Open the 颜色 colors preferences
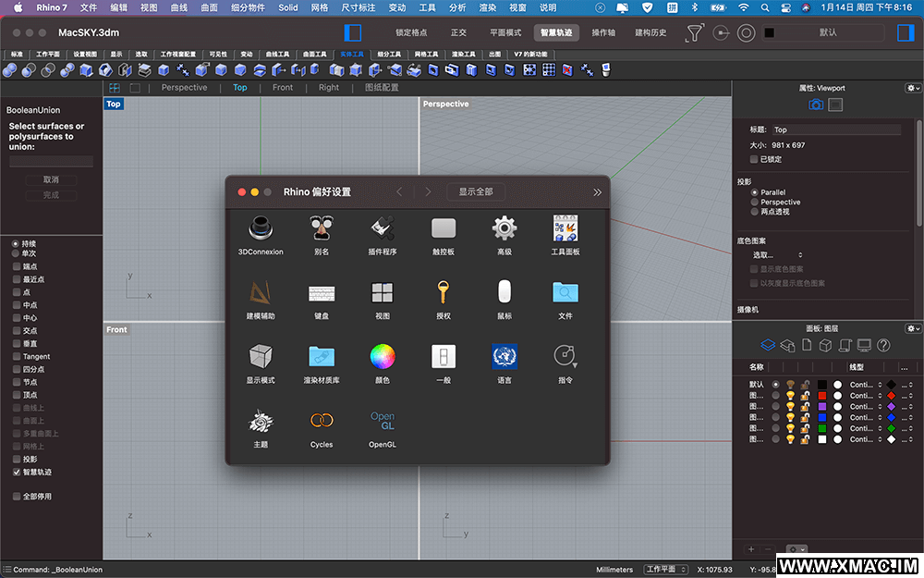924x578 pixels. click(x=383, y=363)
